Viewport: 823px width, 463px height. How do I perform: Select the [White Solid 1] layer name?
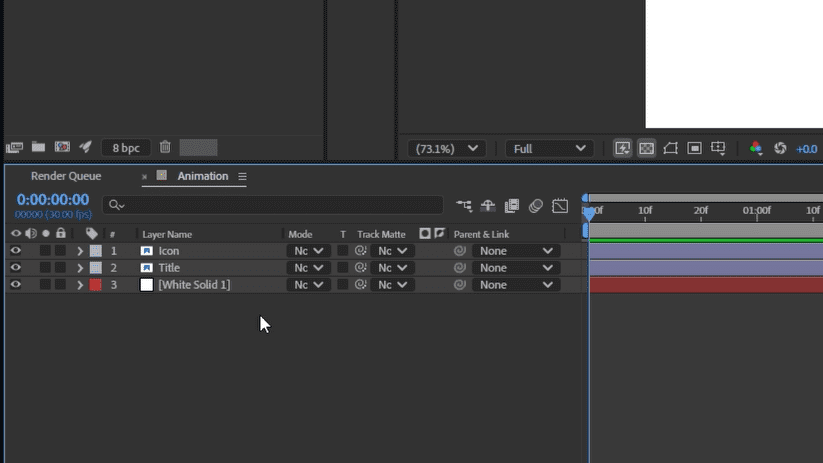tap(194, 285)
